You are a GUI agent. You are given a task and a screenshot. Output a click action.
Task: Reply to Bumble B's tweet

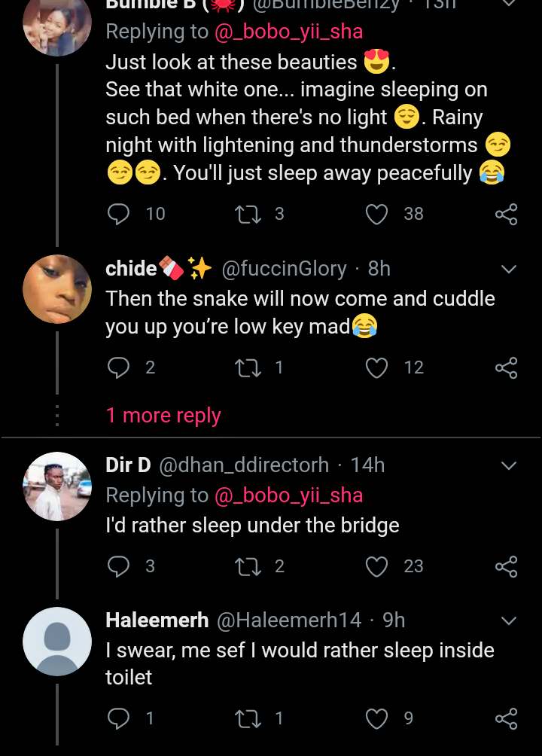118,215
